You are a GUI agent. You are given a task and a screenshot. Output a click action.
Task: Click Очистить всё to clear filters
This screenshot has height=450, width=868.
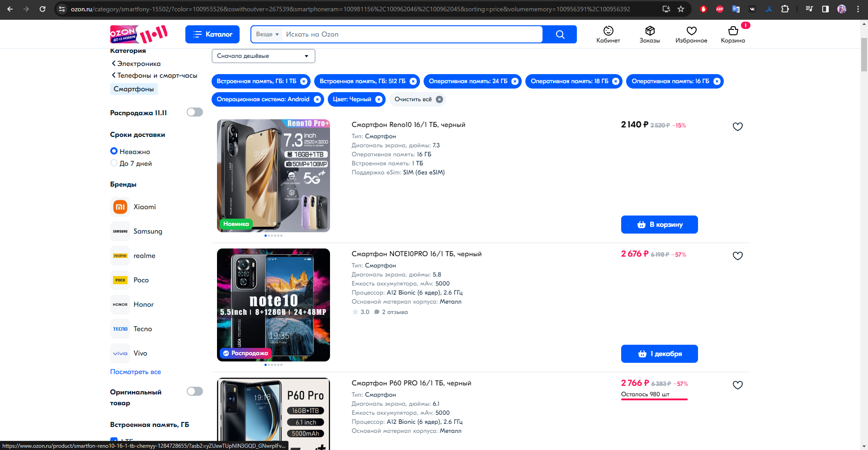[x=418, y=99]
